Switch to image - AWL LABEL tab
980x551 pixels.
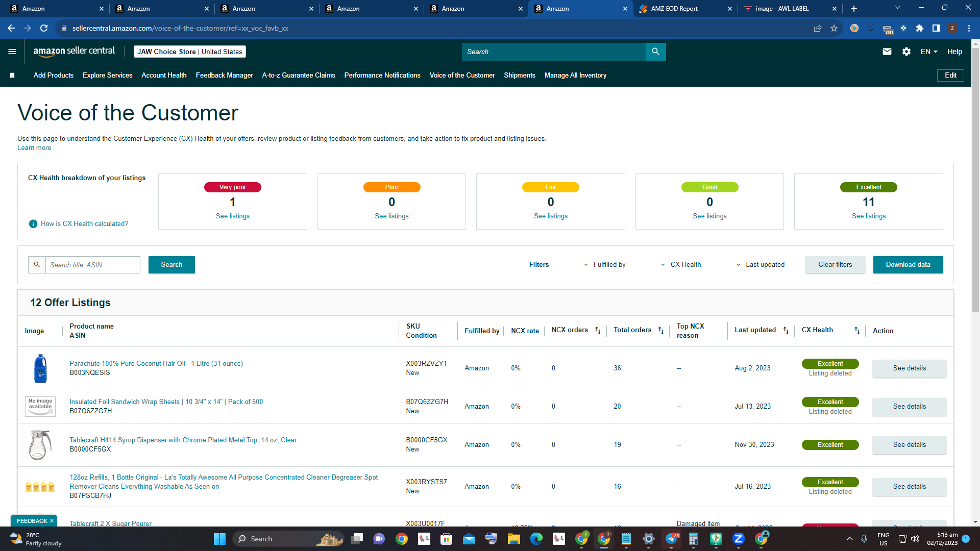(790, 9)
